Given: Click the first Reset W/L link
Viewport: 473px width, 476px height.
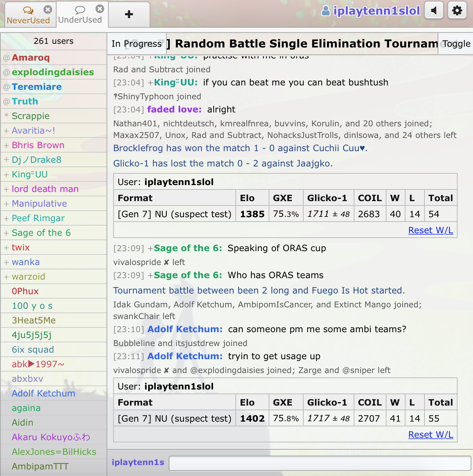Looking at the screenshot, I should (x=430, y=230).
